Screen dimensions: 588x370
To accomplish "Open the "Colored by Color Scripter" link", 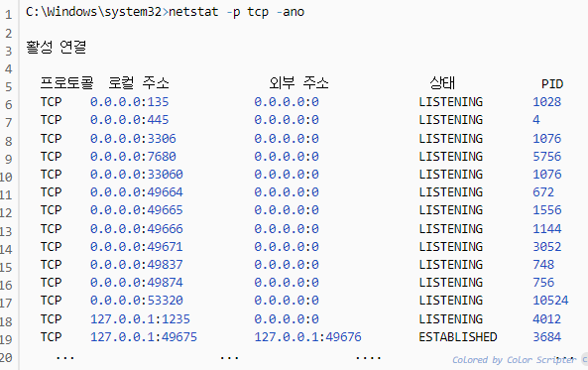I will pos(514,360).
